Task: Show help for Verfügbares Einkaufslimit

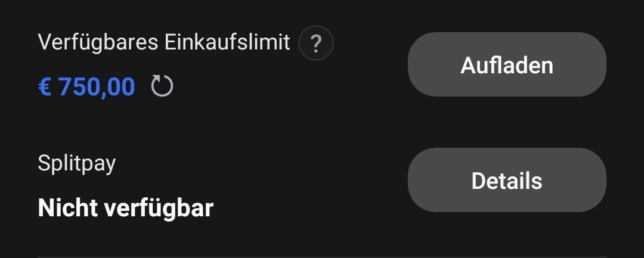Action: coord(316,43)
